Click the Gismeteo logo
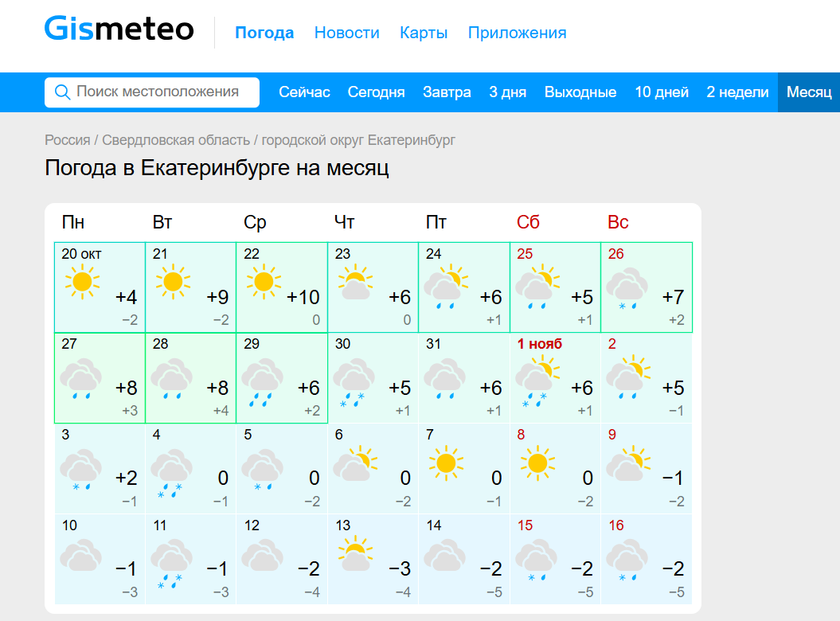The width and height of the screenshot is (840, 621). click(x=119, y=29)
